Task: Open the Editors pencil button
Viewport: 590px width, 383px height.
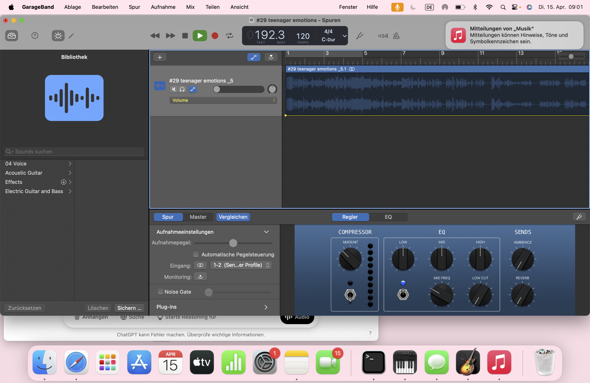Action: pyautogui.click(x=71, y=36)
